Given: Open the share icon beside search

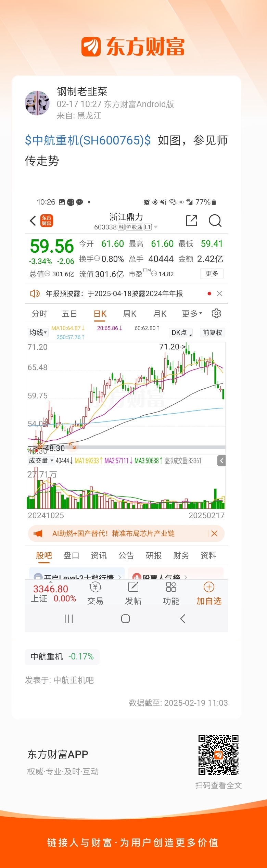Looking at the screenshot, I should tap(191, 221).
